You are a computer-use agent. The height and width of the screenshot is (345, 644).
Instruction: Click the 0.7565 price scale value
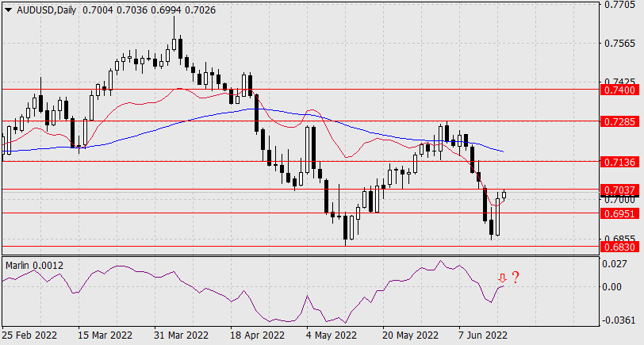point(619,44)
